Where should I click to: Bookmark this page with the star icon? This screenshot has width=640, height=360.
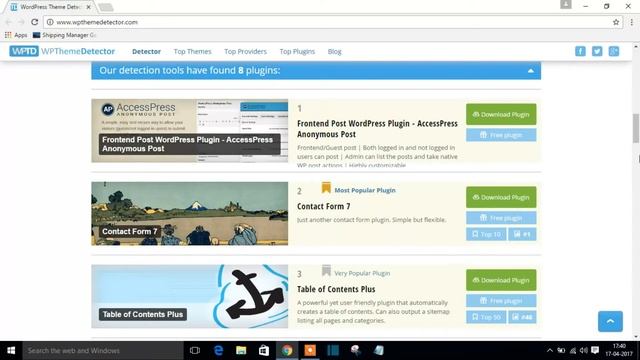(616, 22)
